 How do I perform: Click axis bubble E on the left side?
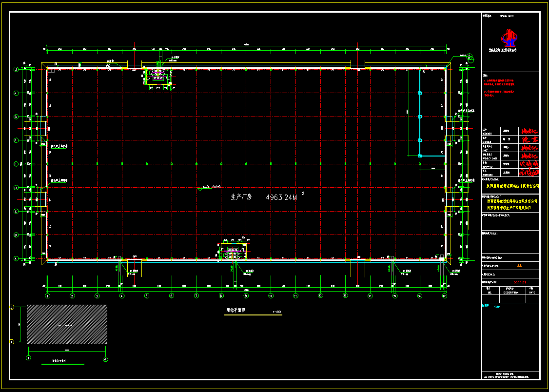16,164
